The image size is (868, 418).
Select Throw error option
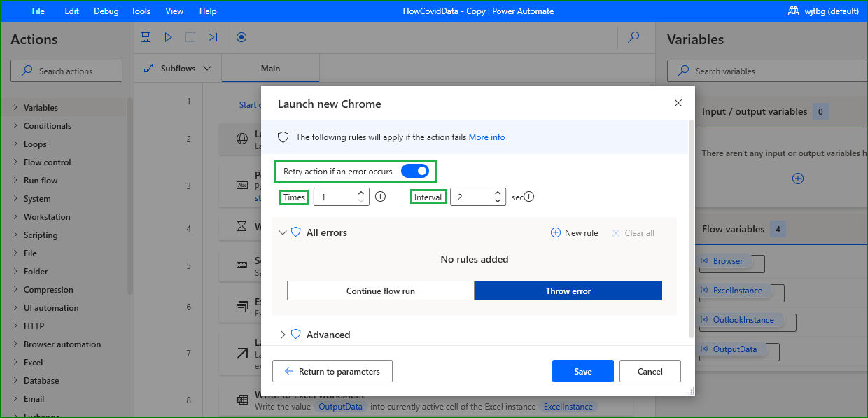pyautogui.click(x=568, y=291)
